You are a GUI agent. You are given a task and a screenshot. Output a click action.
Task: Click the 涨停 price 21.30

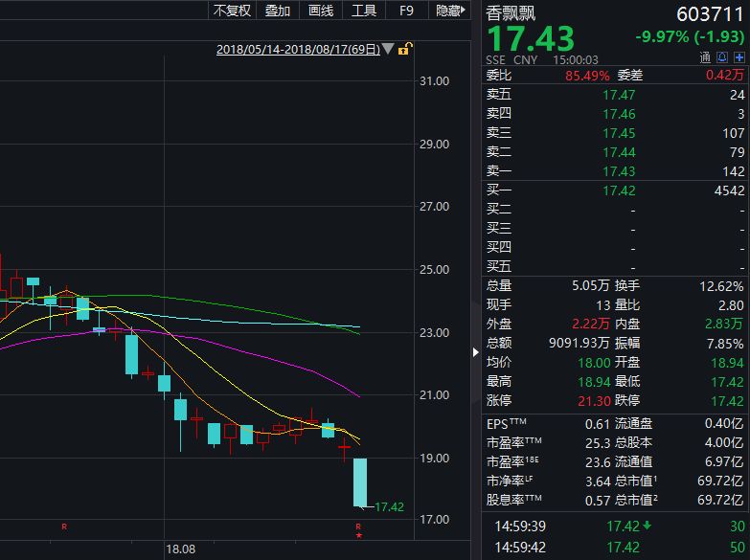pos(594,401)
